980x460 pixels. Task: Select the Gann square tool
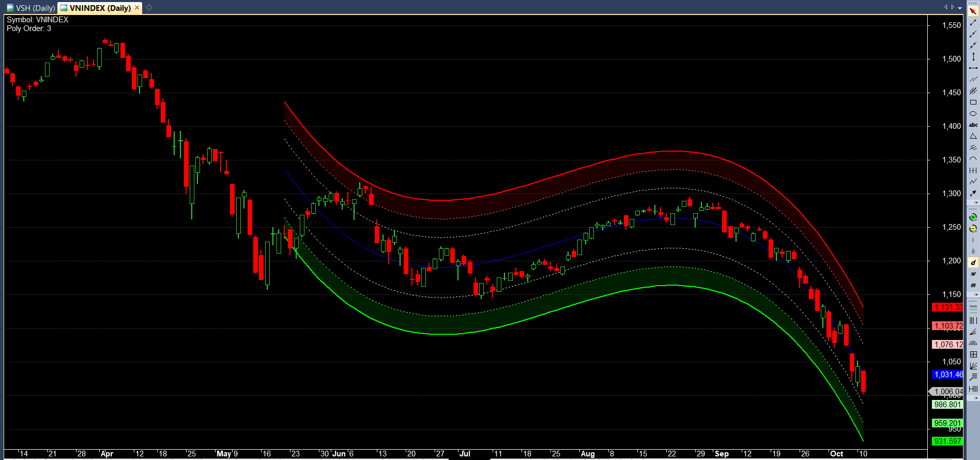[973, 354]
